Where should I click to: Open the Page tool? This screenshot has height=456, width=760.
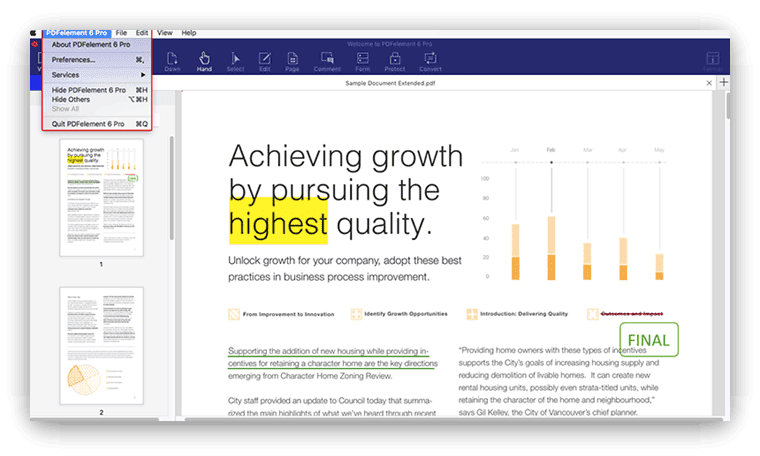293,61
